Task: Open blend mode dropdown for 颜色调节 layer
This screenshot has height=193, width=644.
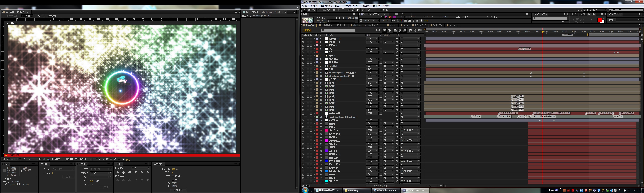Action: tap(372, 59)
